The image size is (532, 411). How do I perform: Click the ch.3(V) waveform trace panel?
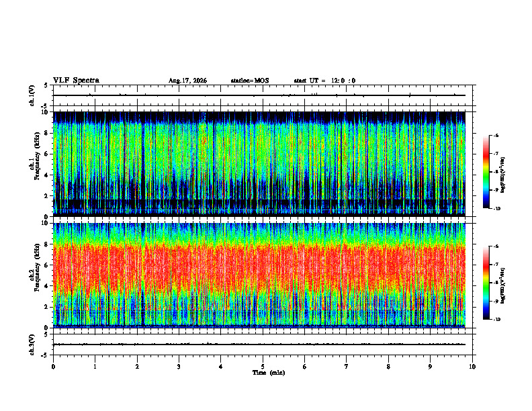[263, 345]
